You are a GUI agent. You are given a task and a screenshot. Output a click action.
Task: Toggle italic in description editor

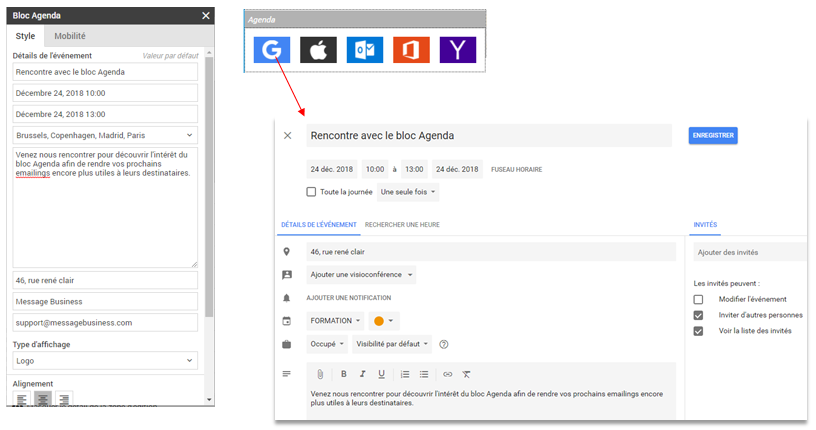362,374
